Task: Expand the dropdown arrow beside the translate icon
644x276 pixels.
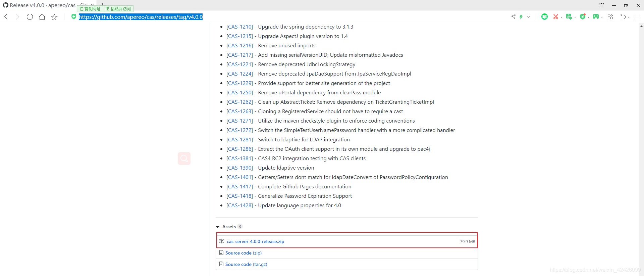Action: coord(575,17)
